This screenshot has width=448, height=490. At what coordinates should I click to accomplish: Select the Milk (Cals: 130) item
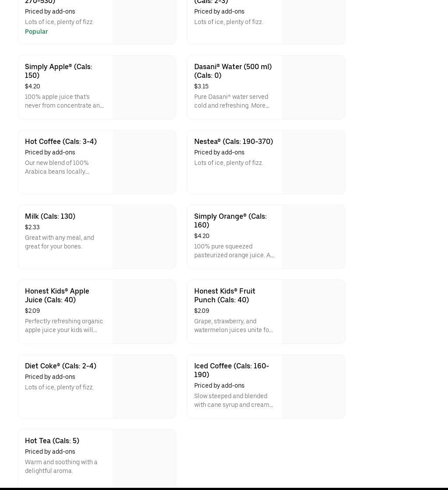coord(50,216)
